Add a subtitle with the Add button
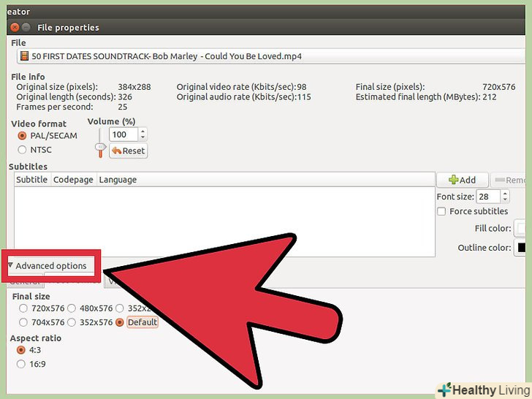Image resolution: width=532 pixels, height=399 pixels. click(x=462, y=180)
